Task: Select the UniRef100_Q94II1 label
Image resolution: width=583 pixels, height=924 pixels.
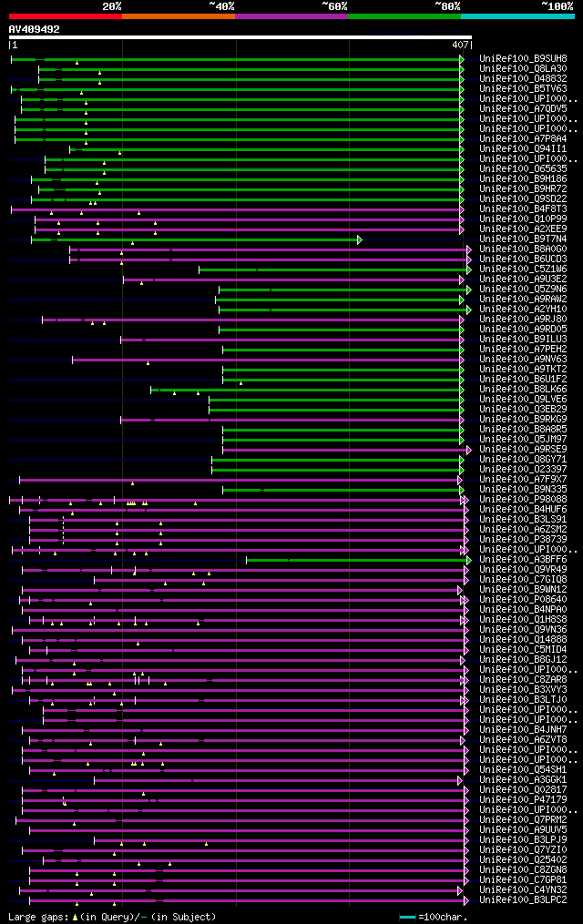Action: [523, 149]
